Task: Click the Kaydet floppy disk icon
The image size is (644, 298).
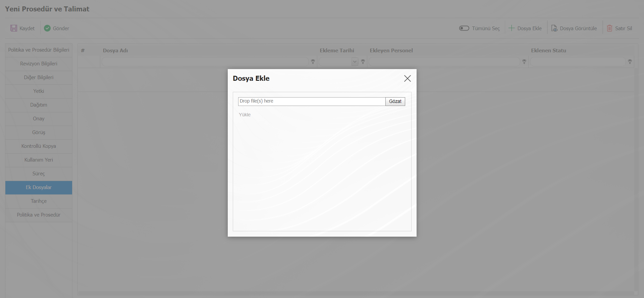Action: 14,28
